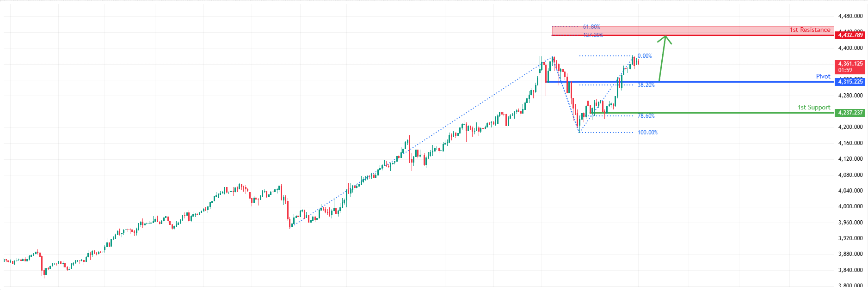The width and height of the screenshot is (868, 290).
Task: Select the 3,840.000 price axis label
Action: click(x=850, y=270)
